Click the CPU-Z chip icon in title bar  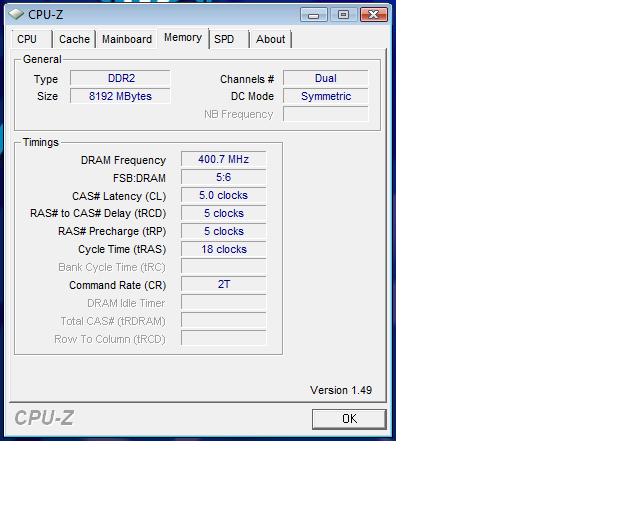pyautogui.click(x=16, y=14)
